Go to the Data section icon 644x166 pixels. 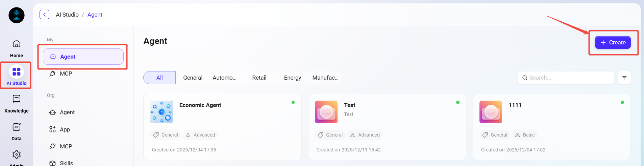tap(16, 127)
